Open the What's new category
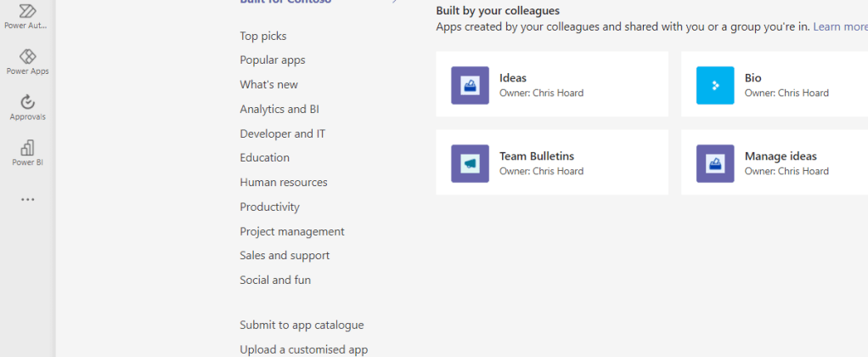868x357 pixels. pos(269,84)
